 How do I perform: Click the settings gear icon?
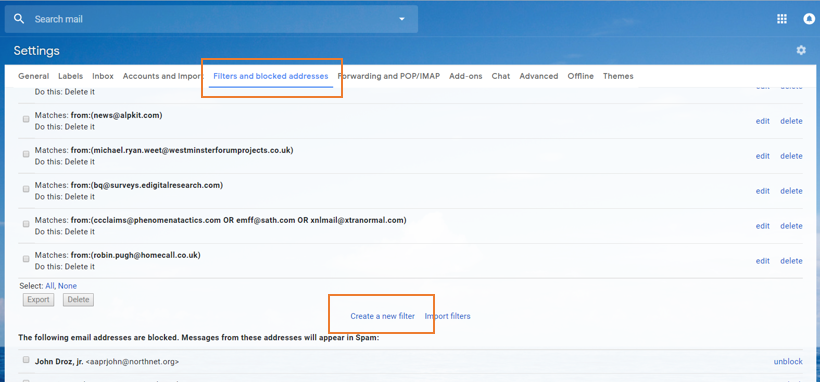coord(801,50)
